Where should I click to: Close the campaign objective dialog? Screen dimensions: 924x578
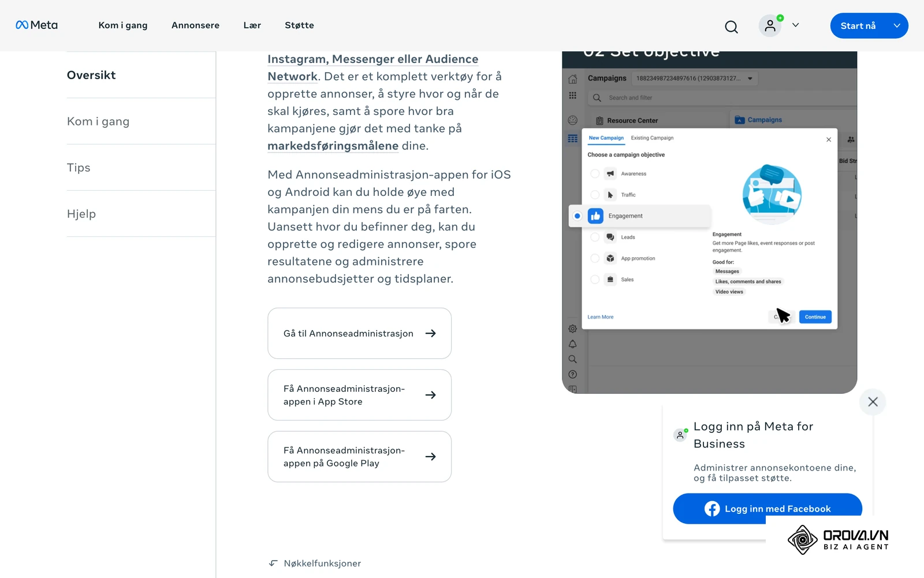[x=829, y=139]
